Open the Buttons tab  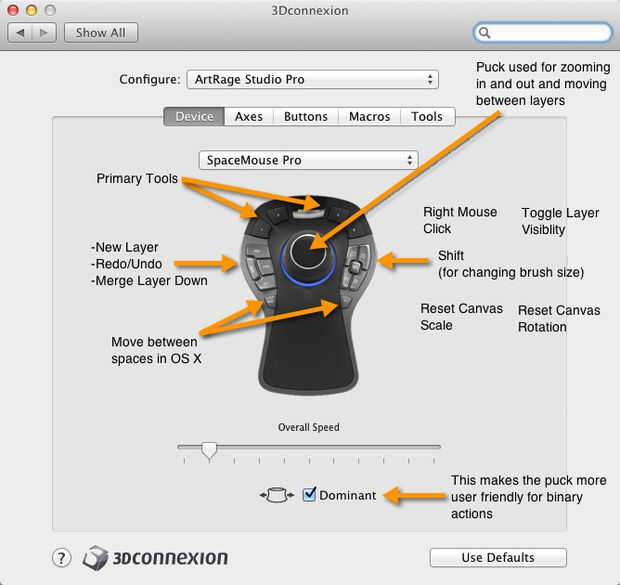306,117
